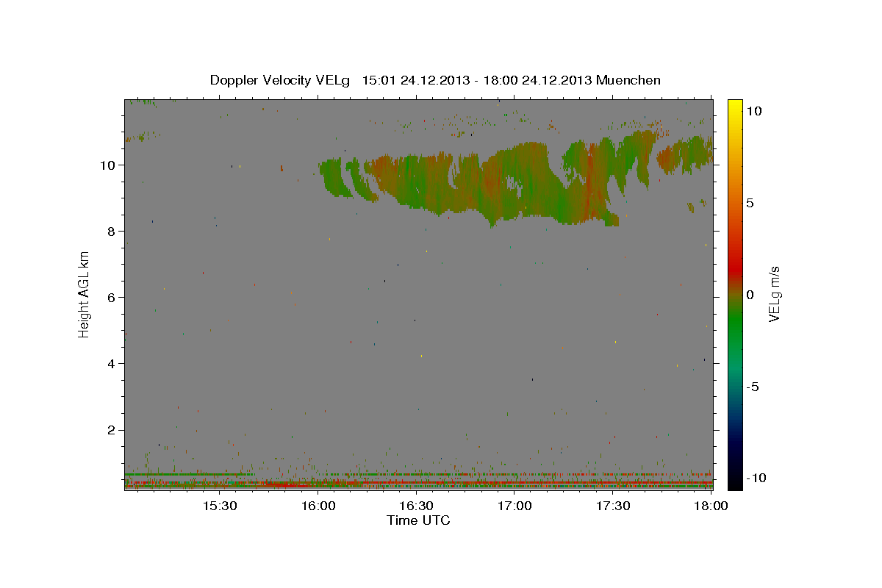This screenshot has height=588, width=882.
Task: Click the colorbar value 0 label
Action: coord(750,295)
